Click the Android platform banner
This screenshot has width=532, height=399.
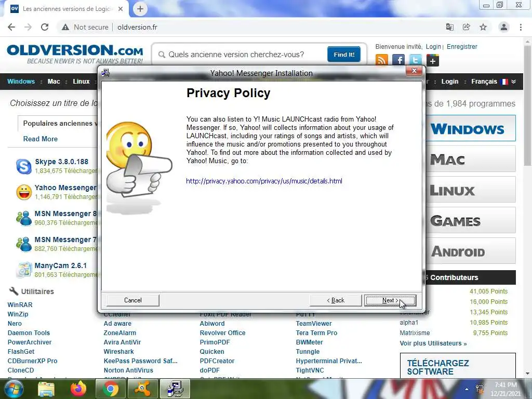point(471,251)
